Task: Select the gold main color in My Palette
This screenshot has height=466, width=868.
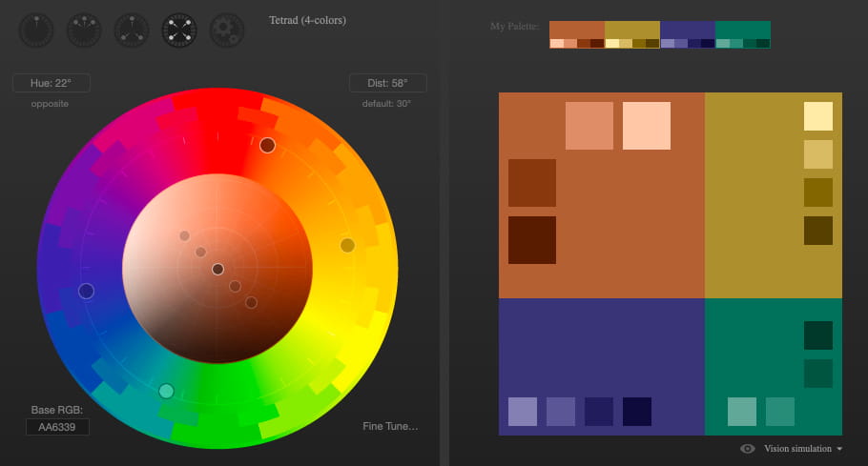Action: pyautogui.click(x=632, y=30)
